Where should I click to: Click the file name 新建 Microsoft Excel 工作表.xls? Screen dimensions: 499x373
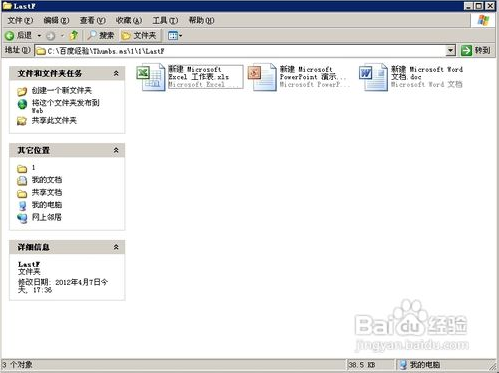pyautogui.click(x=199, y=73)
